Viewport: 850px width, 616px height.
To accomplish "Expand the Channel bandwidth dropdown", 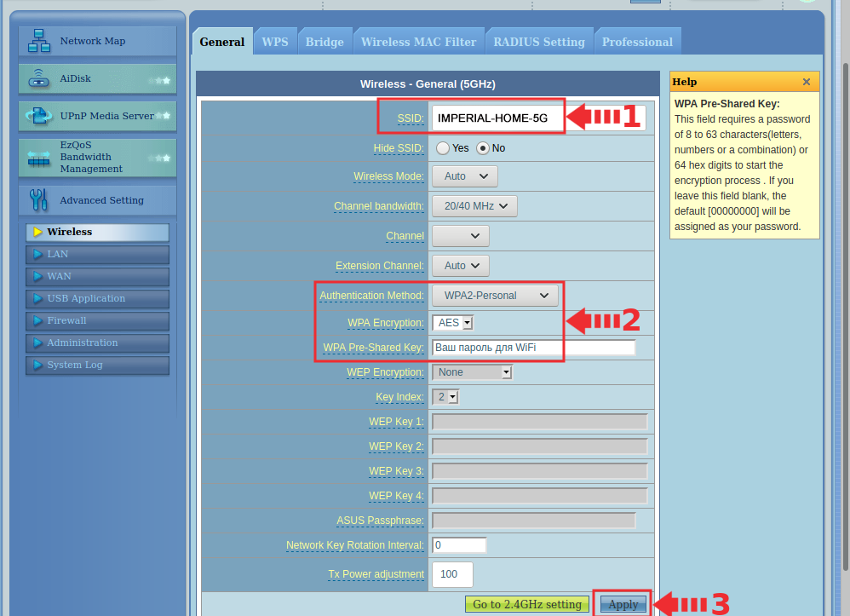I will point(474,206).
